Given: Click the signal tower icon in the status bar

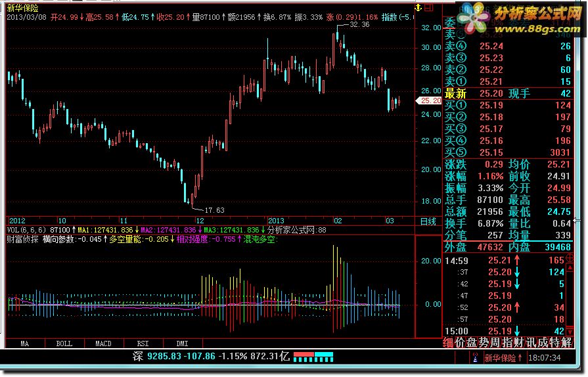Looking at the screenshot, I should [x=475, y=358].
